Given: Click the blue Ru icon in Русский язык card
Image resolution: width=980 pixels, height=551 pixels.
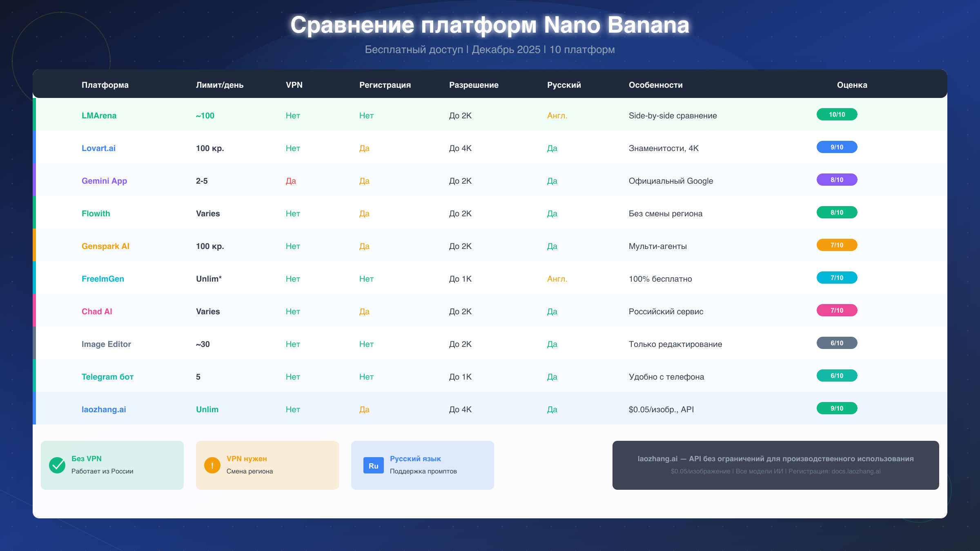Looking at the screenshot, I should [373, 465].
